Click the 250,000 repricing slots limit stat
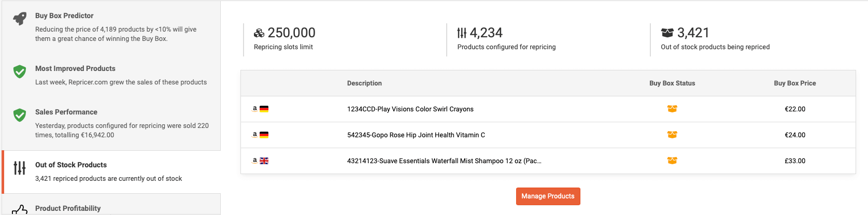 291,33
